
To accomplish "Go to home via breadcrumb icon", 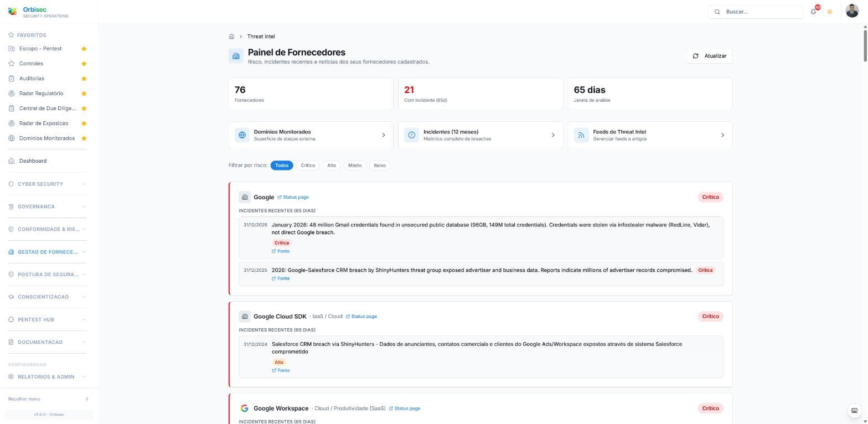I will (x=231, y=37).
